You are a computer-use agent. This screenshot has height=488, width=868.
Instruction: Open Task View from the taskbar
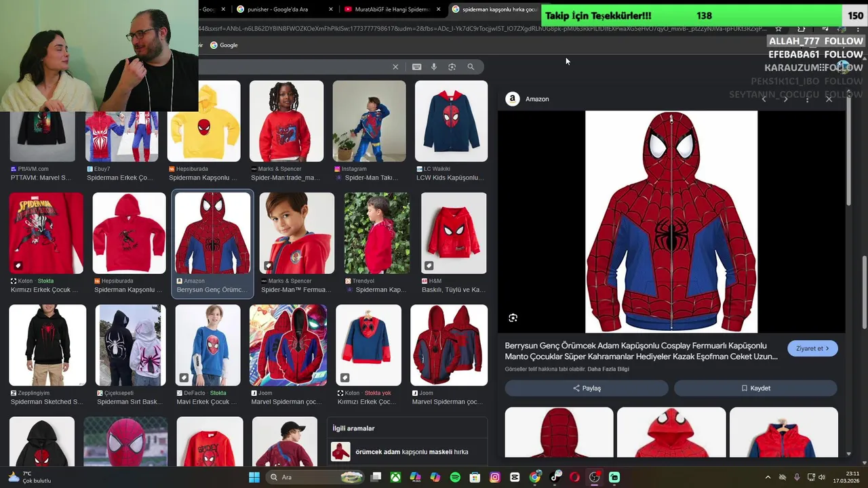[x=376, y=477]
